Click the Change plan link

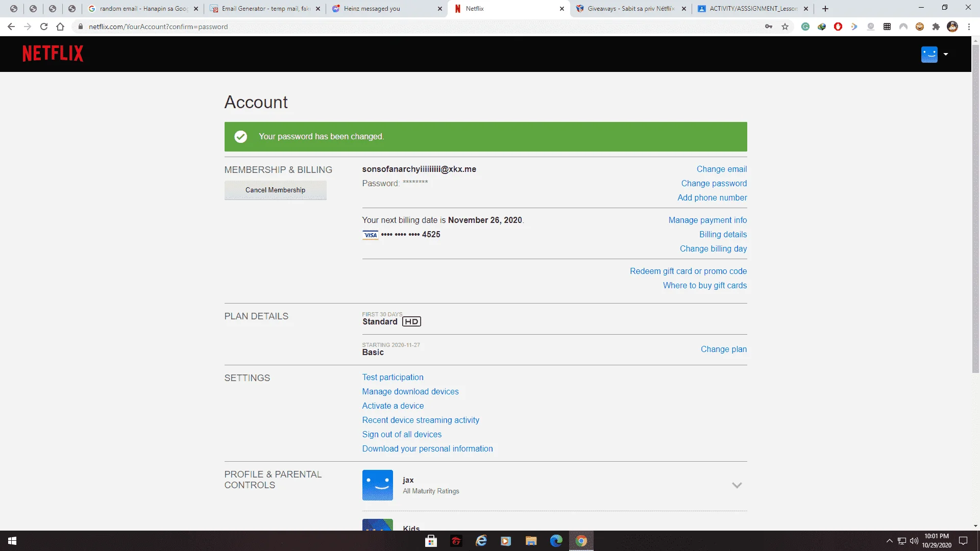(x=723, y=349)
